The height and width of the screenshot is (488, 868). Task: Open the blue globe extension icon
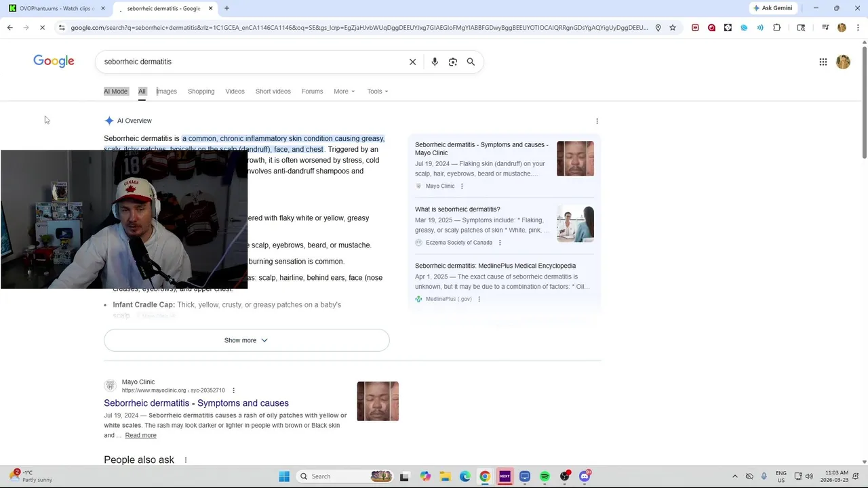pyautogui.click(x=744, y=28)
